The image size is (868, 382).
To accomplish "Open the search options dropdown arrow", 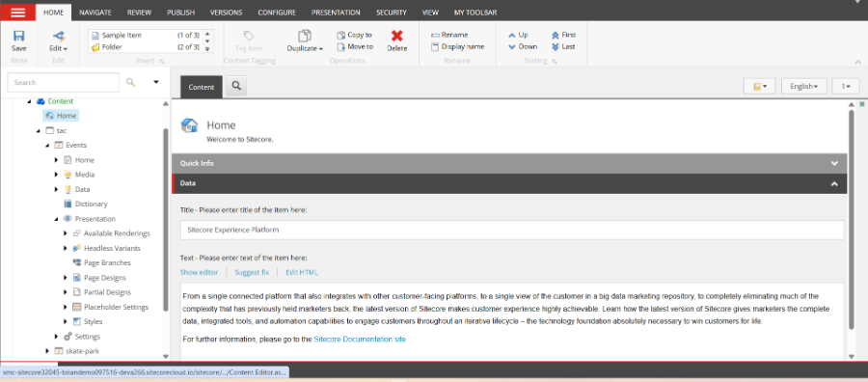I will click(156, 83).
